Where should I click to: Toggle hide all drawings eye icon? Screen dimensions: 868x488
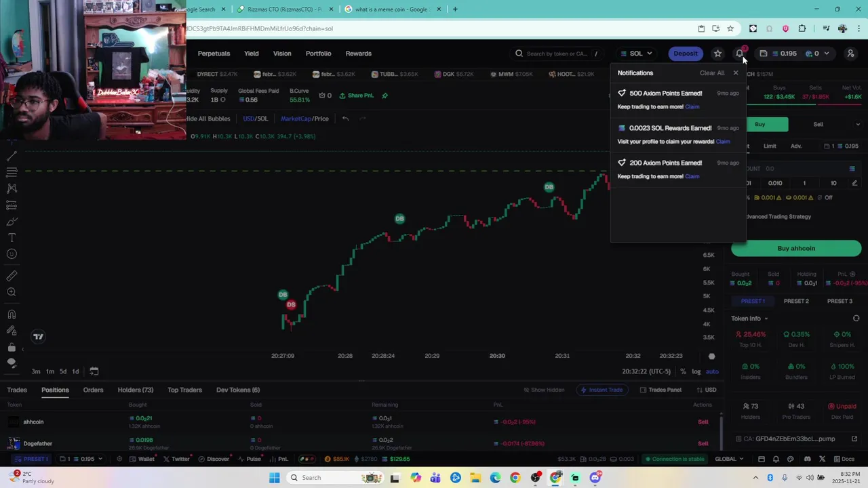pyautogui.click(x=12, y=363)
